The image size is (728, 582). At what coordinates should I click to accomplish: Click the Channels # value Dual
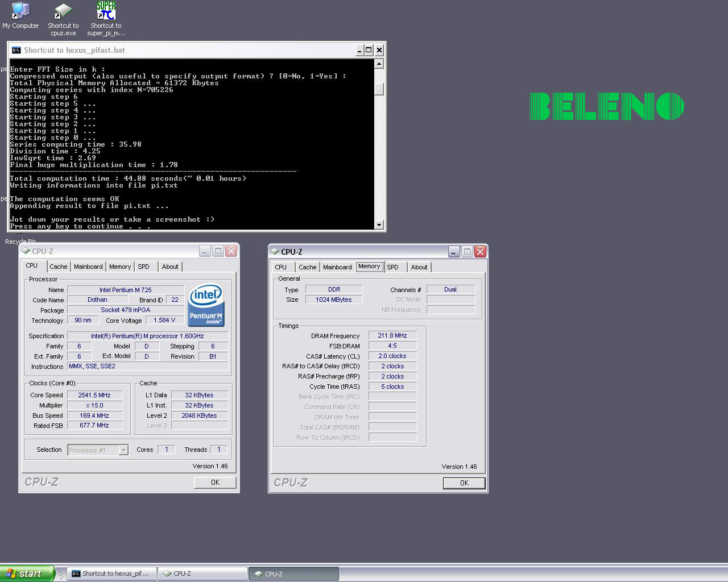click(450, 289)
